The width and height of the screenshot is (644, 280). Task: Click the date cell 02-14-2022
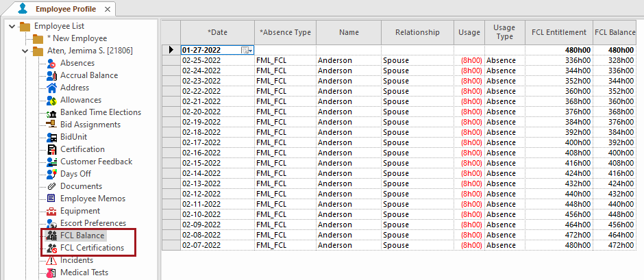click(x=218, y=173)
